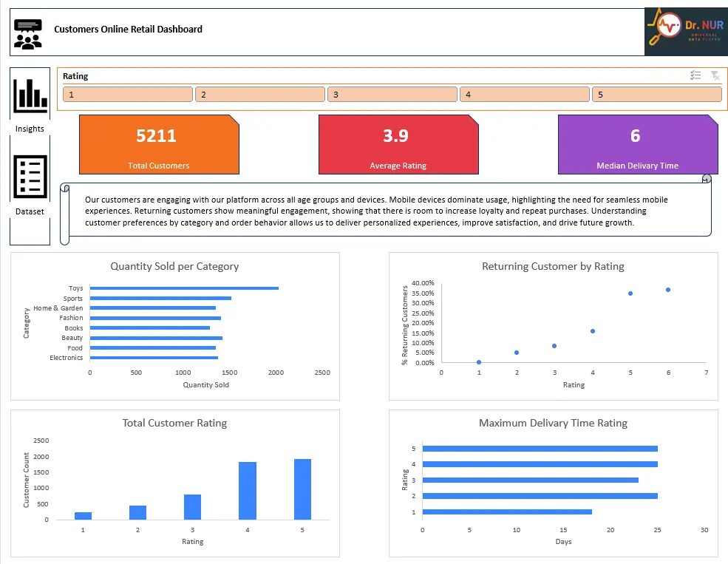The width and height of the screenshot is (728, 564).
Task: Click the Dr. NUR logo
Action: click(x=685, y=32)
